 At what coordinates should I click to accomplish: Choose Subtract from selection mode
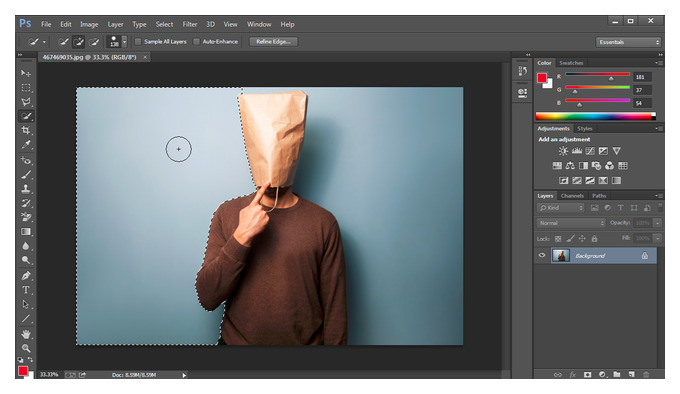point(94,42)
